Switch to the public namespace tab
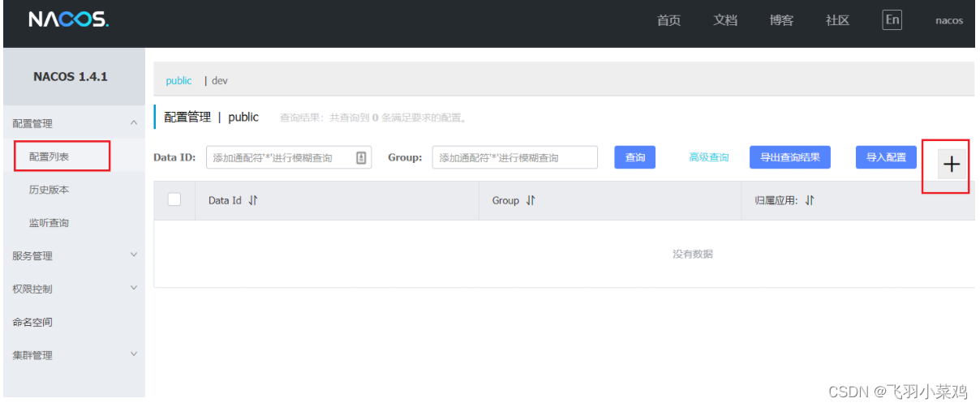The image size is (980, 407). (x=178, y=81)
